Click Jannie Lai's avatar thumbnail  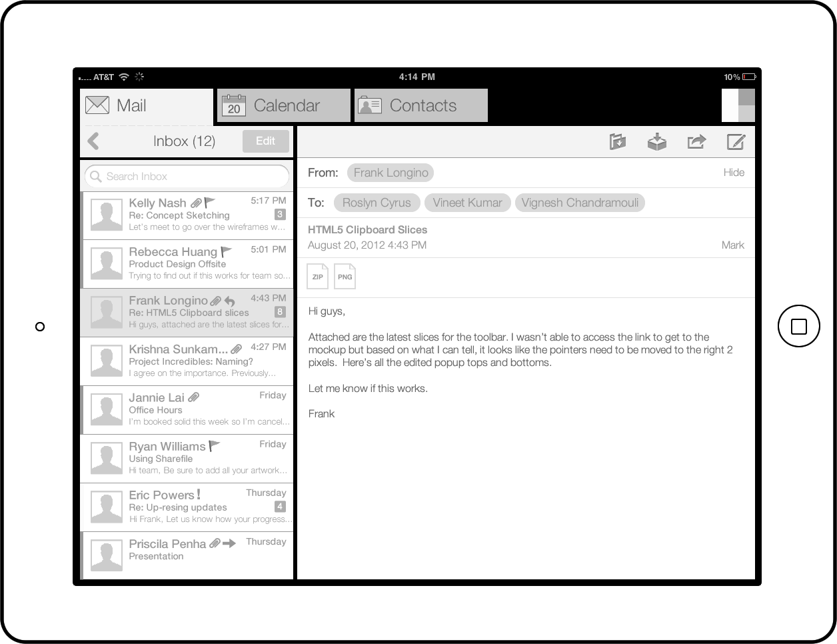point(107,410)
